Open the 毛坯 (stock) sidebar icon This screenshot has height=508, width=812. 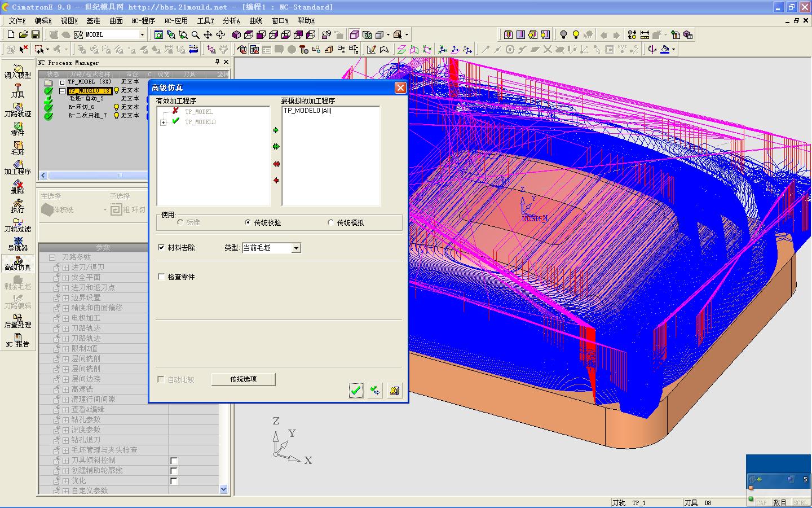pos(17,148)
